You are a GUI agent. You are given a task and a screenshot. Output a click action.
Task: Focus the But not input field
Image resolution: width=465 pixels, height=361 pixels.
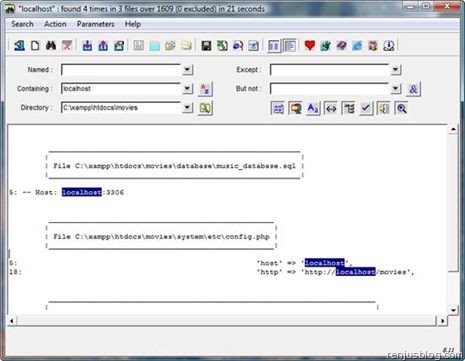point(329,89)
